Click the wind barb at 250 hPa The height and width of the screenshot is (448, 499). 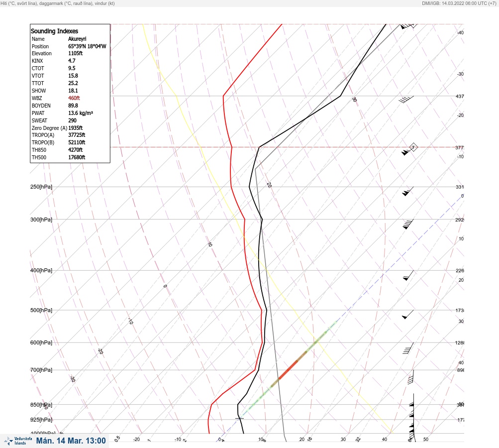tap(408, 191)
